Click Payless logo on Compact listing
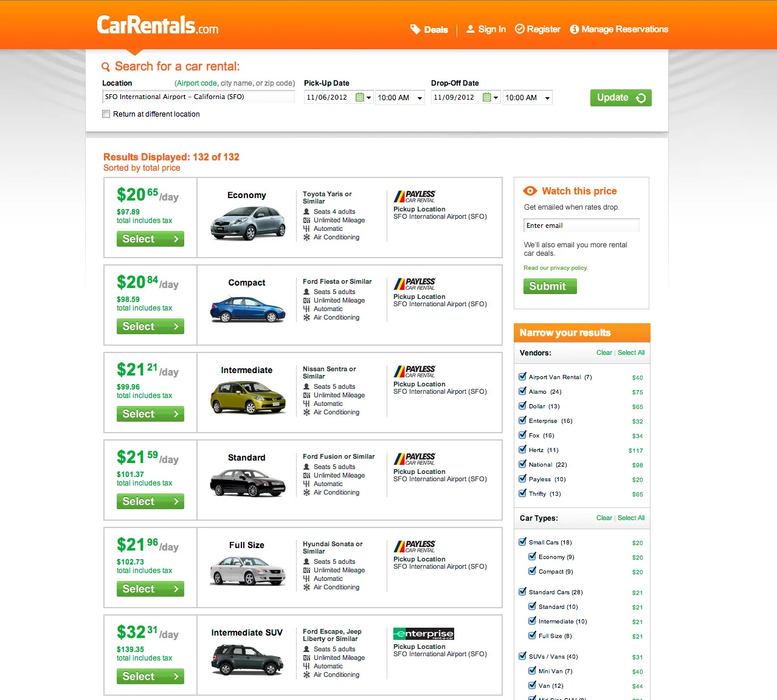The height and width of the screenshot is (700, 777). 415,284
